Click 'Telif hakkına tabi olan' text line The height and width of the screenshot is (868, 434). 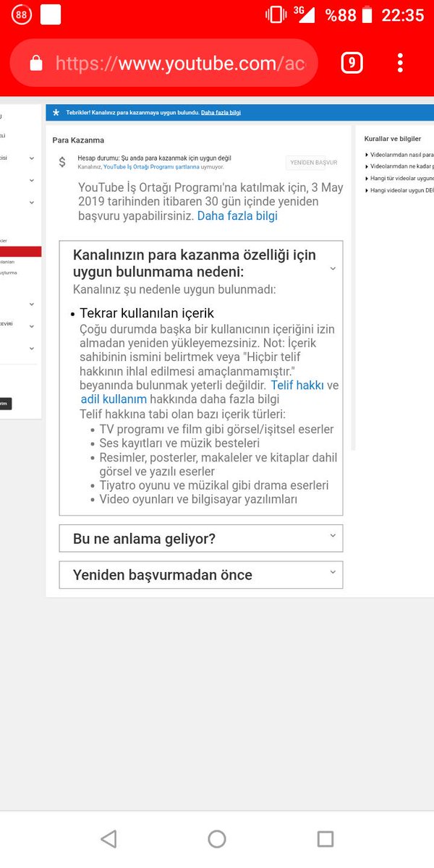[x=182, y=414]
